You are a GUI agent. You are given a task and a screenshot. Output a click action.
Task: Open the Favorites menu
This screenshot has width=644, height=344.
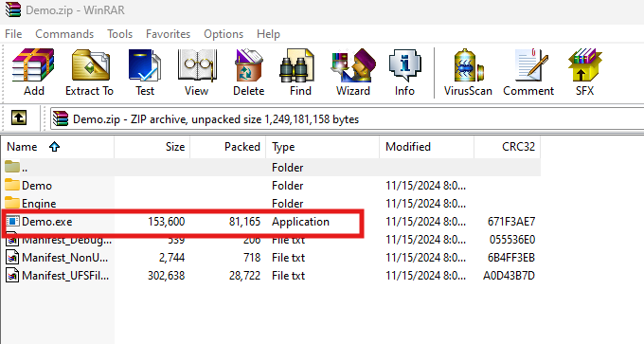[168, 34]
